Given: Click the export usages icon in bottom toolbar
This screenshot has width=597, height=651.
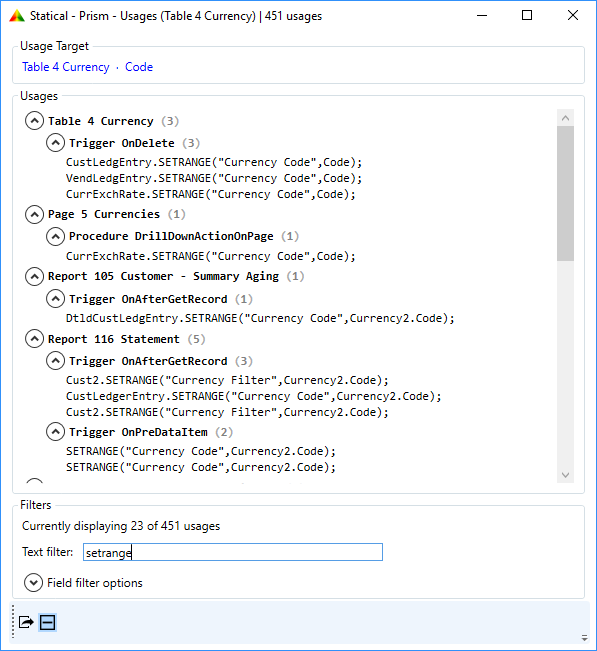Looking at the screenshot, I should (x=26, y=622).
